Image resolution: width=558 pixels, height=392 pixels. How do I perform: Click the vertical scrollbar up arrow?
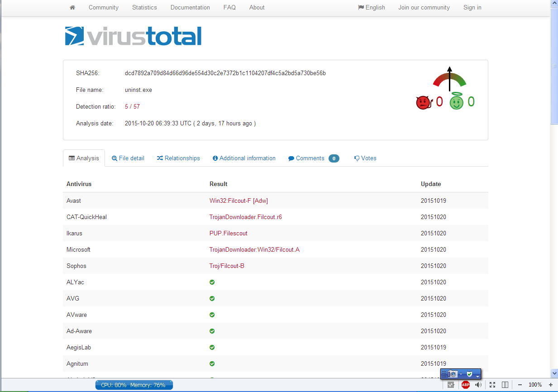point(554,4)
